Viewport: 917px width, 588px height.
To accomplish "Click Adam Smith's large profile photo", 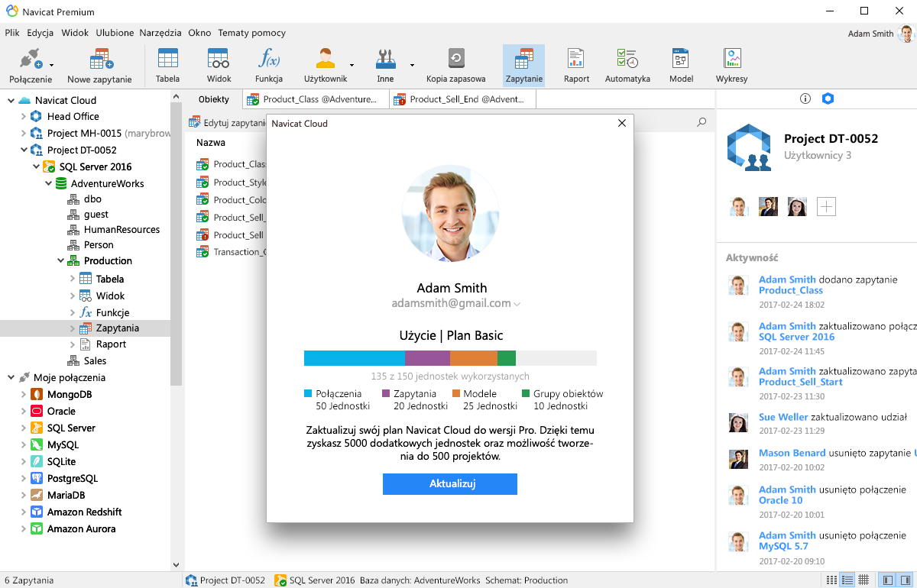I will [x=450, y=214].
